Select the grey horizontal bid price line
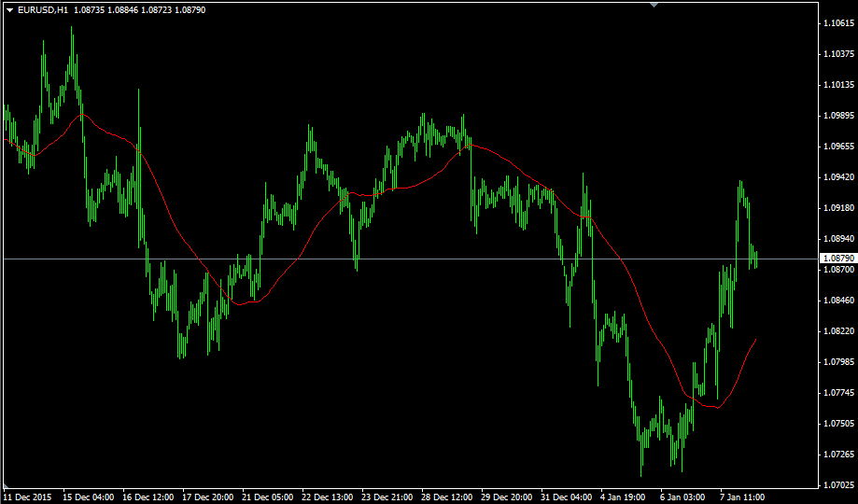The width and height of the screenshot is (858, 504). coord(411,259)
